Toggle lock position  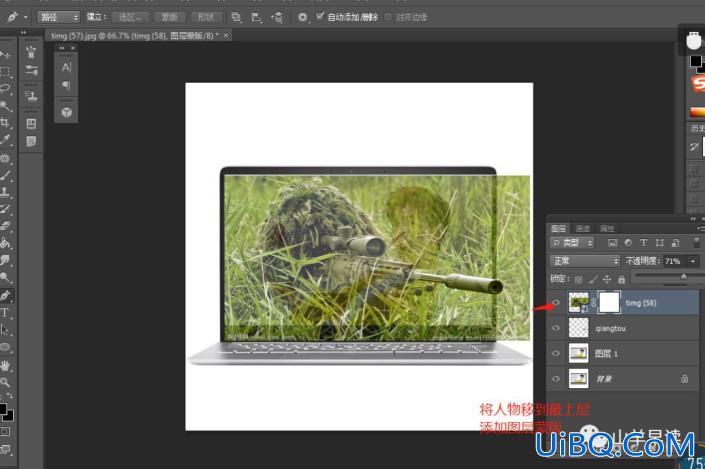point(607,279)
